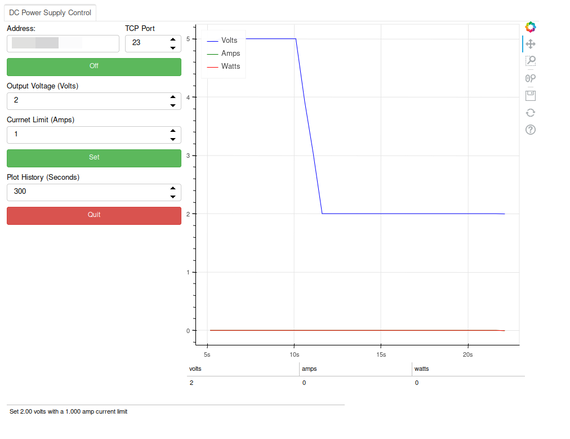Click the red Quit button

94,216
